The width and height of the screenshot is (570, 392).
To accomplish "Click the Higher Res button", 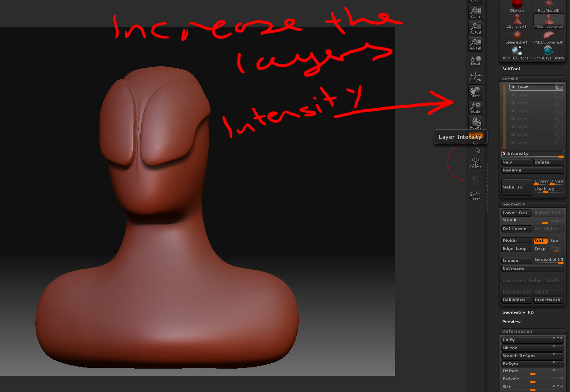I will tap(548, 213).
